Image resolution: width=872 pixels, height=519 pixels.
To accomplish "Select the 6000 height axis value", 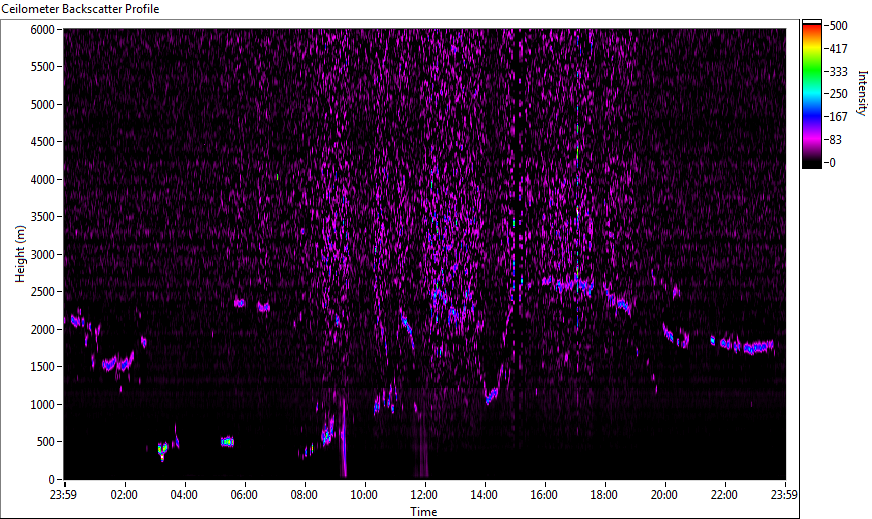I will tap(42, 30).
